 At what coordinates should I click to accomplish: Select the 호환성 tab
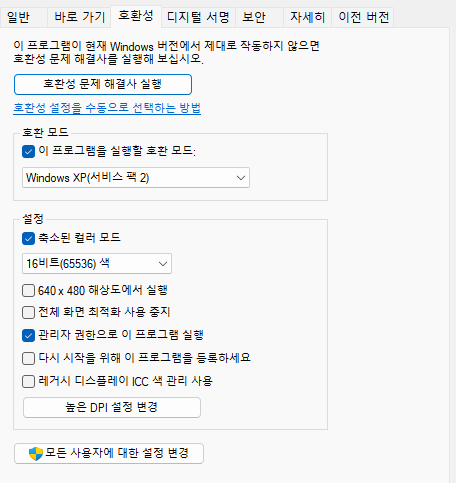click(x=136, y=16)
